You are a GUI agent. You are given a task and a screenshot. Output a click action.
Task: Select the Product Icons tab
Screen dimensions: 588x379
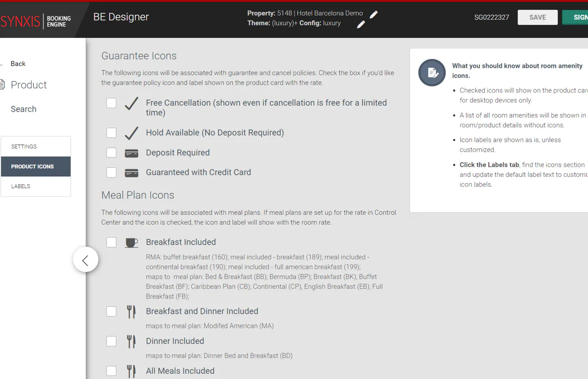pyautogui.click(x=36, y=166)
